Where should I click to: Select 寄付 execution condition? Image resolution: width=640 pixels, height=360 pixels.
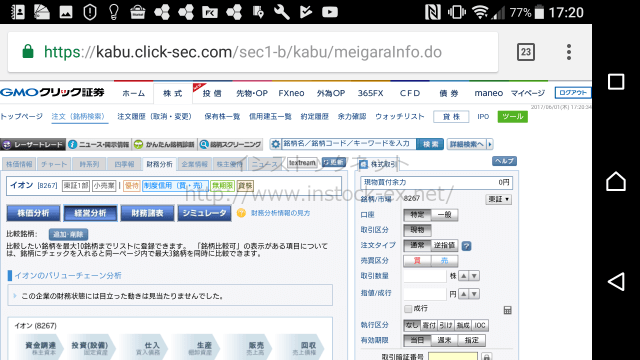click(x=429, y=325)
